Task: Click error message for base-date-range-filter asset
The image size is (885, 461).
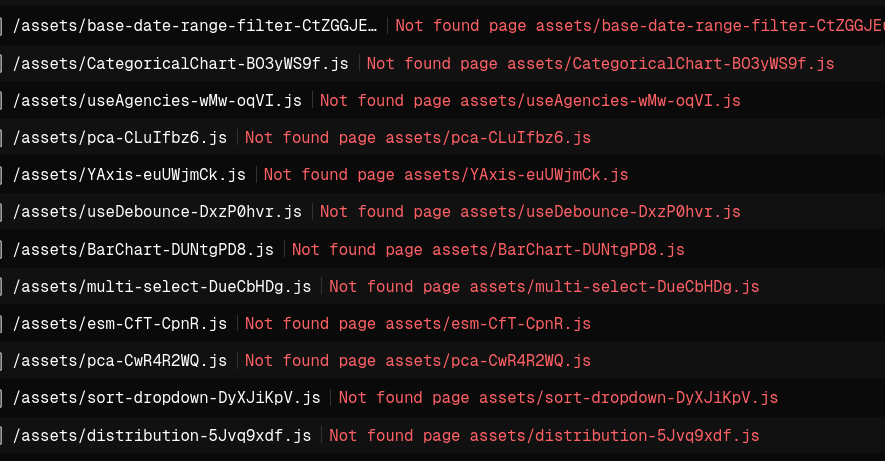Action: tap(640, 26)
